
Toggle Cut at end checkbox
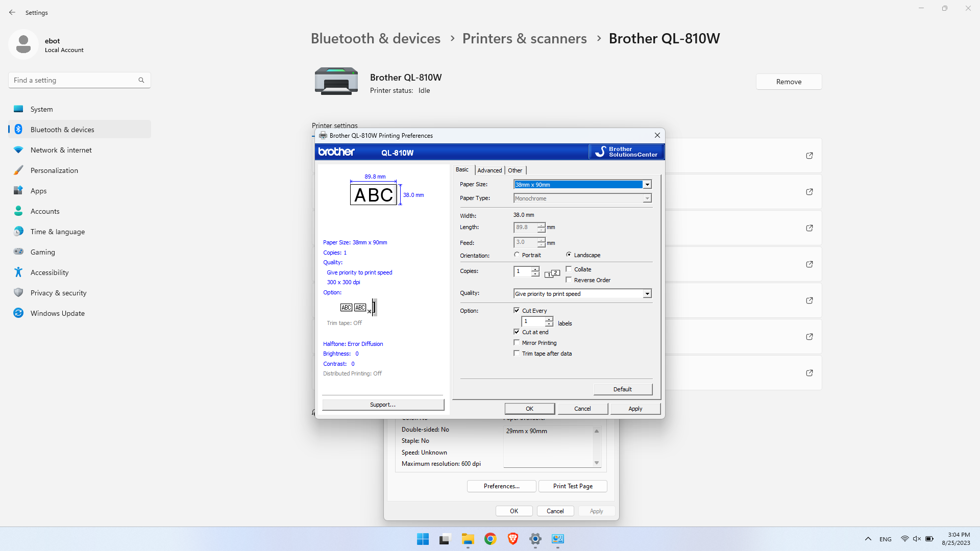tap(517, 332)
